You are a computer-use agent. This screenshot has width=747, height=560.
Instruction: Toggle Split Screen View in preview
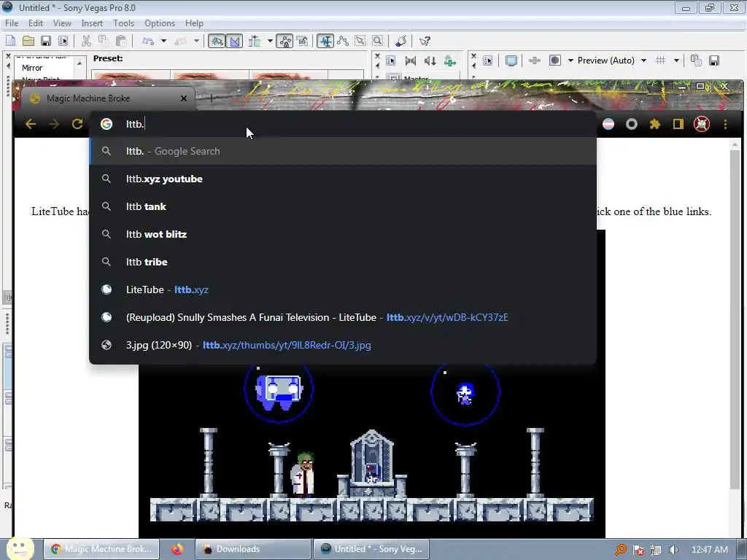click(x=555, y=61)
